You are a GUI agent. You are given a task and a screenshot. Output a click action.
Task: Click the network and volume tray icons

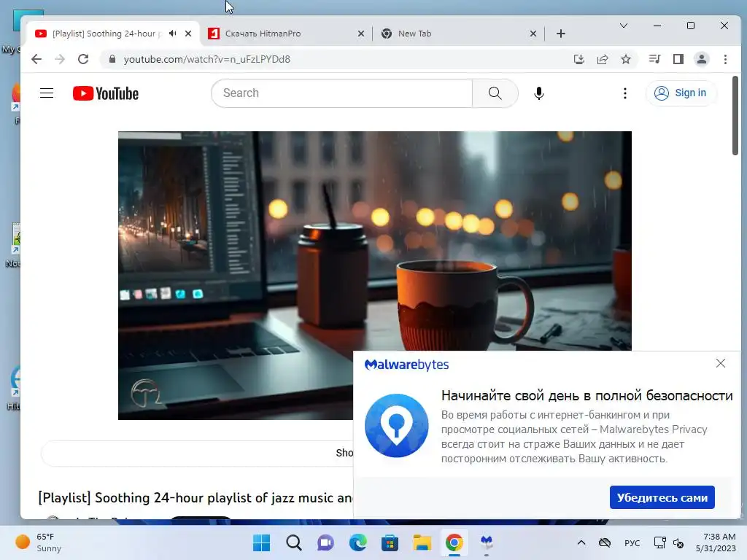[669, 542]
